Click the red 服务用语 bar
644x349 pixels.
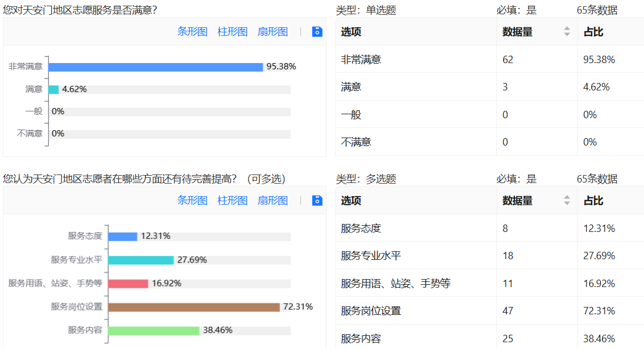click(128, 283)
